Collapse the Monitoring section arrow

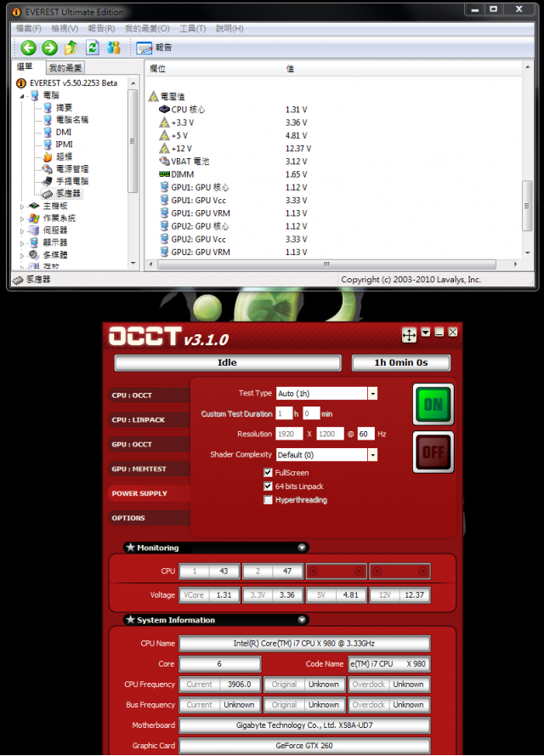click(302, 548)
